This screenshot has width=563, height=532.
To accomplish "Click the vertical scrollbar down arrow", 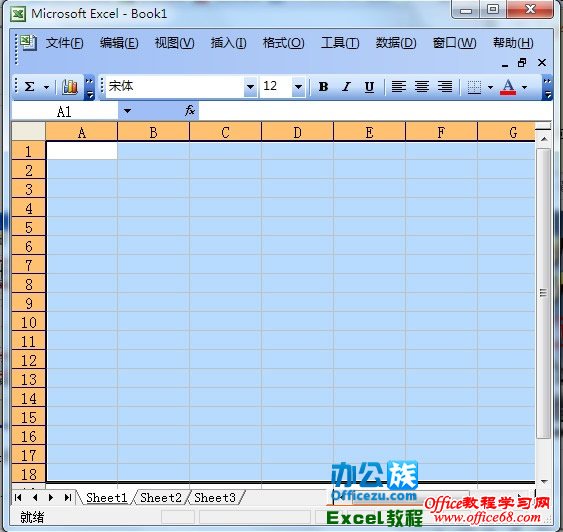I will pyautogui.click(x=544, y=481).
